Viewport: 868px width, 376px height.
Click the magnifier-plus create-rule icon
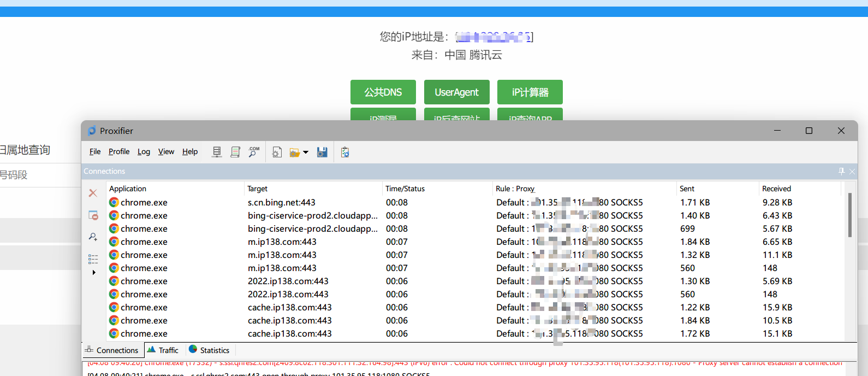pos(93,237)
